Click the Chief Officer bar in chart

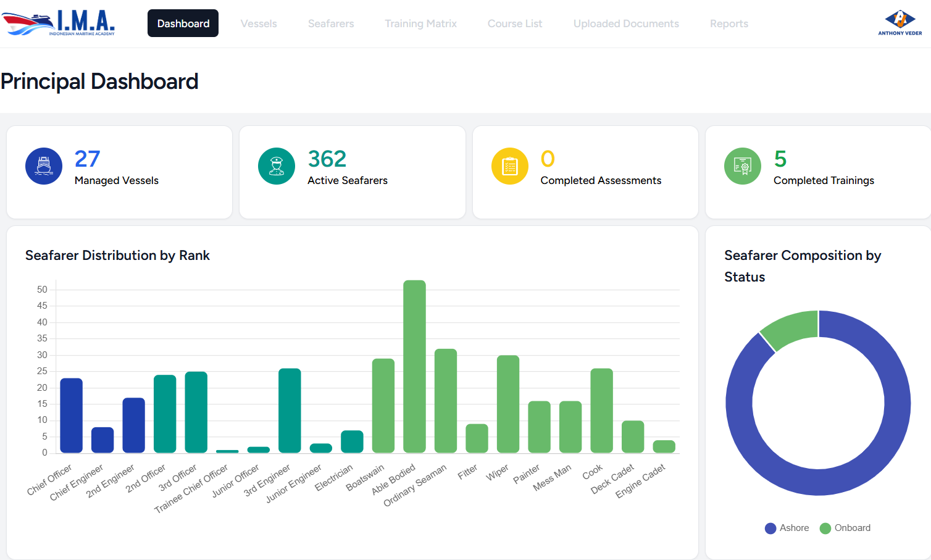coord(71,416)
